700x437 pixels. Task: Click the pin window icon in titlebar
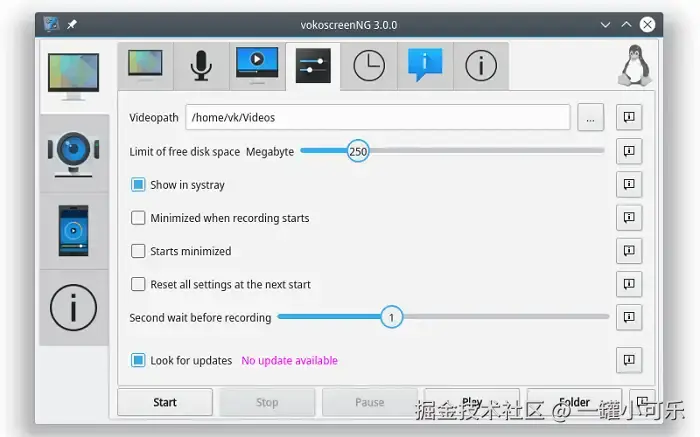point(72,25)
